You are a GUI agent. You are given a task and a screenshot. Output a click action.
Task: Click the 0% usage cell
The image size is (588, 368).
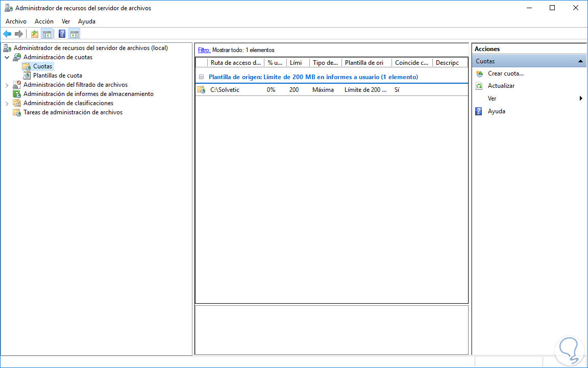[271, 90]
